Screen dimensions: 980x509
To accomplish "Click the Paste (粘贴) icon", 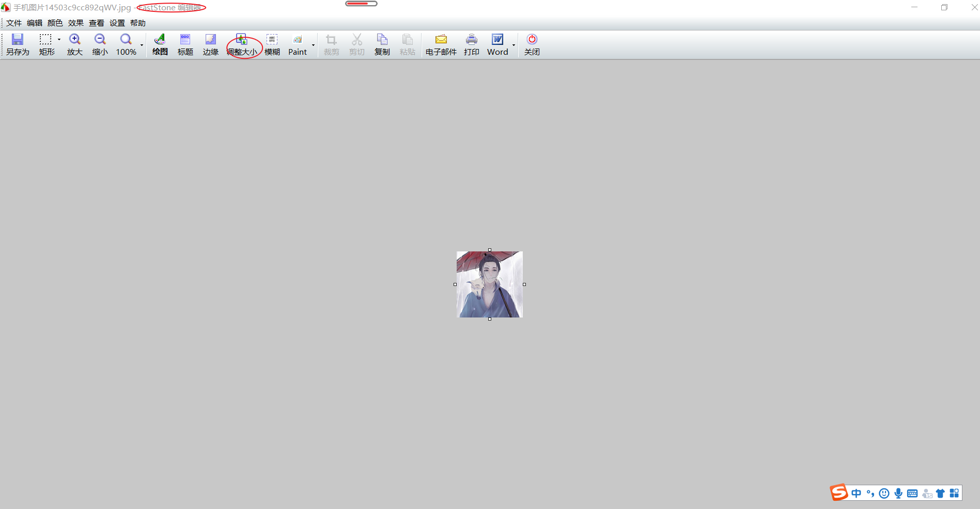I will tap(408, 44).
